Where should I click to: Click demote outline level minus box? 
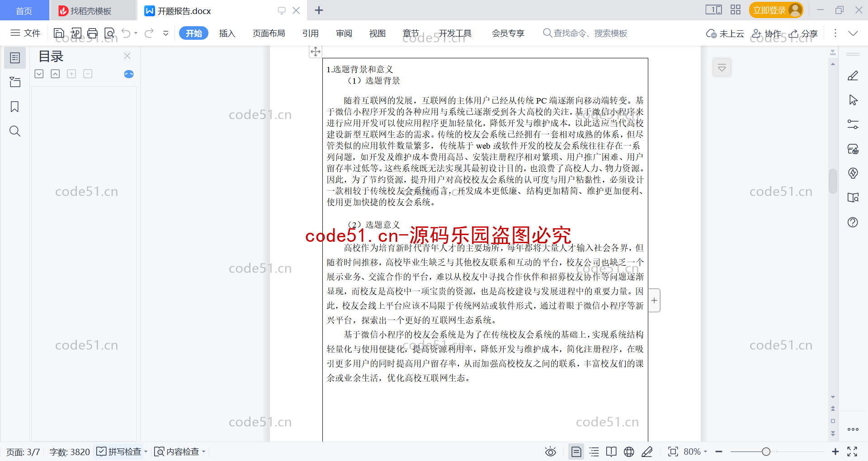[88, 74]
